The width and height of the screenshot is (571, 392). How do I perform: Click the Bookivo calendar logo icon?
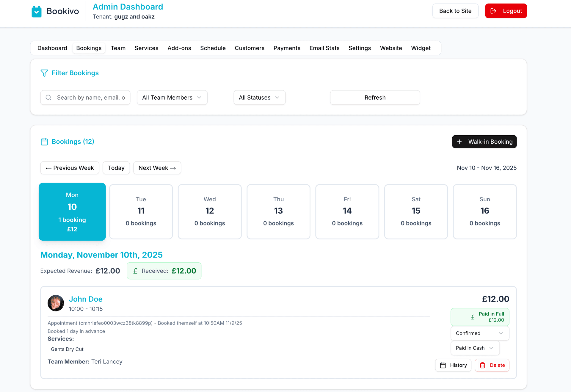pyautogui.click(x=36, y=11)
